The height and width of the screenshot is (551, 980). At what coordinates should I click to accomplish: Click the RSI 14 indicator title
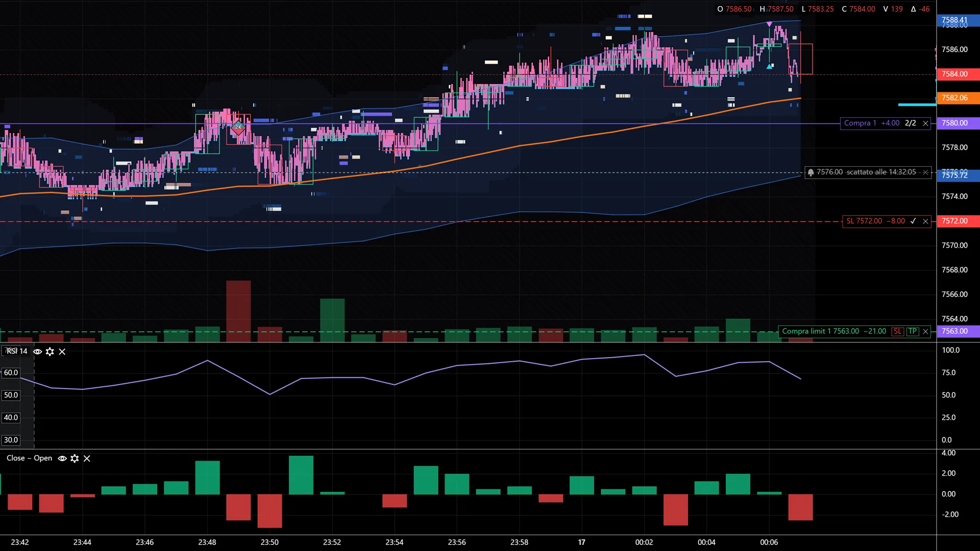pyautogui.click(x=16, y=352)
